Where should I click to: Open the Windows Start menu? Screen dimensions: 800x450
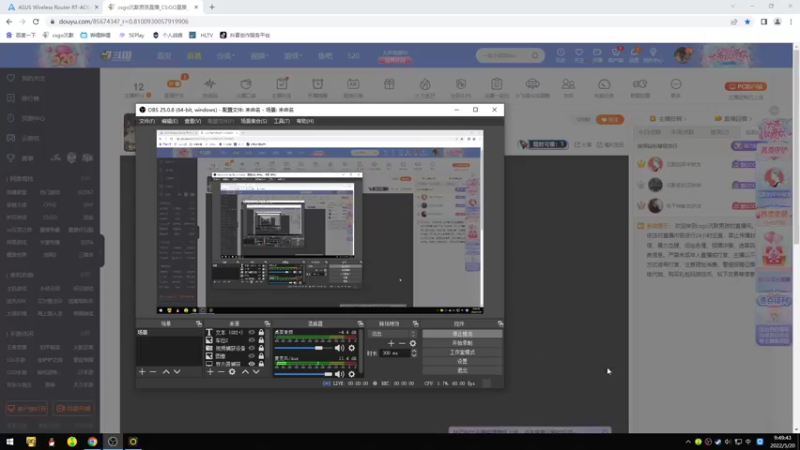click(x=10, y=442)
